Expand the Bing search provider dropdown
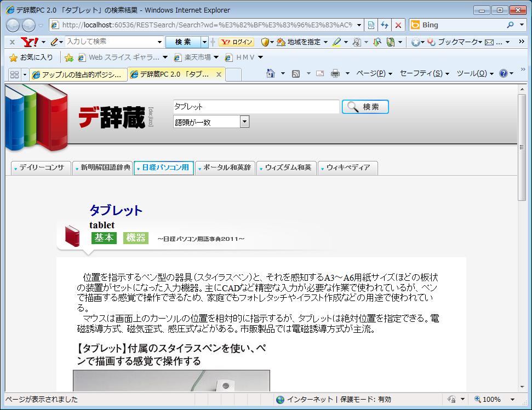532x410 pixels. (522, 25)
